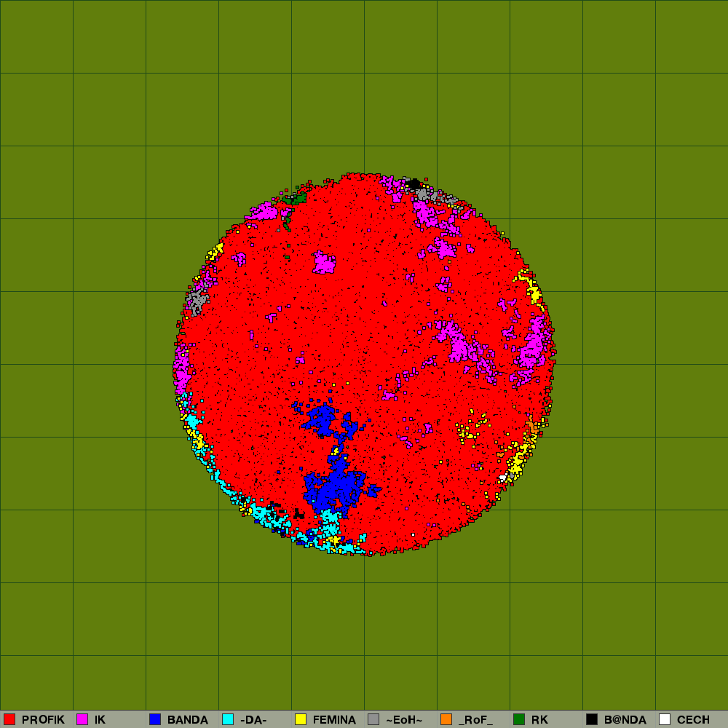Screen dimensions: 728x728
Task: Select the RK legend label
Action: point(539,720)
